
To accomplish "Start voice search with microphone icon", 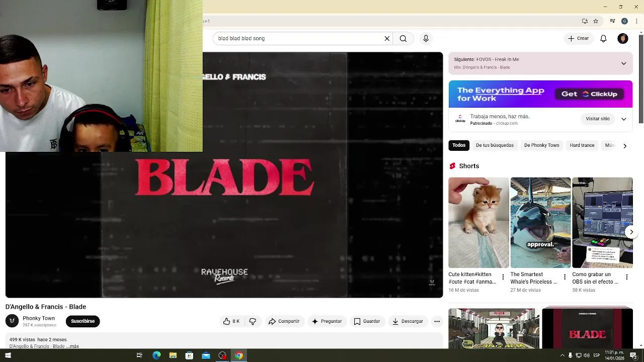I will click(x=426, y=38).
